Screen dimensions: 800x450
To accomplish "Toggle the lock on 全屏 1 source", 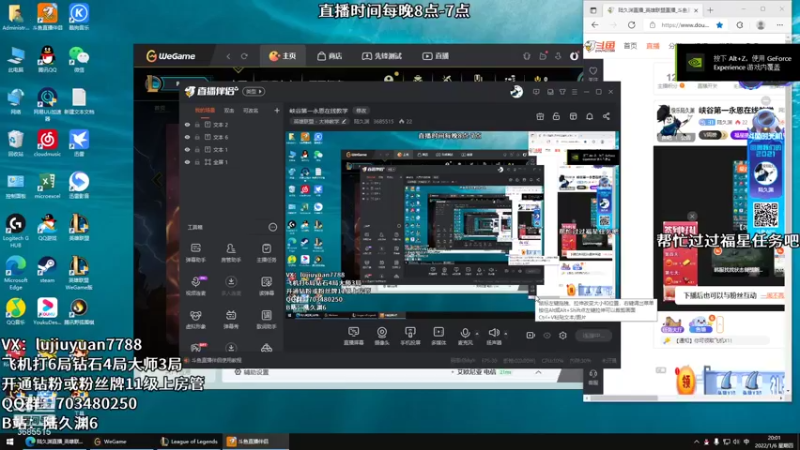I will click(197, 162).
